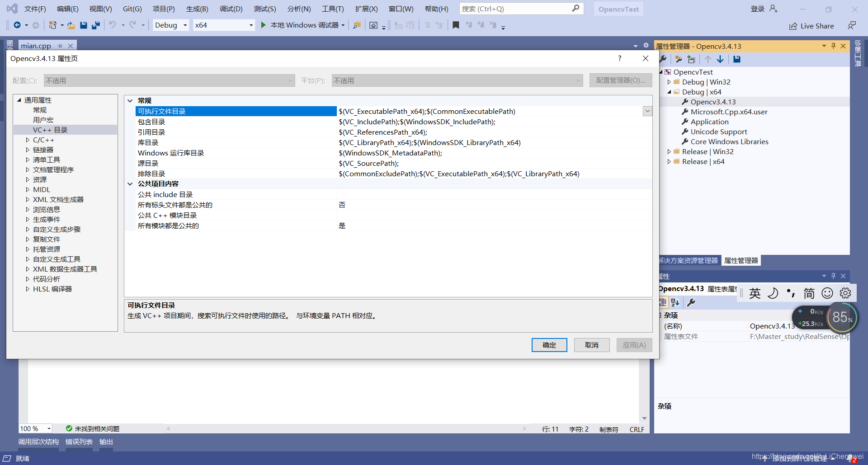This screenshot has height=465, width=868.
Task: Click the new project toolbar icon
Action: 52,25
